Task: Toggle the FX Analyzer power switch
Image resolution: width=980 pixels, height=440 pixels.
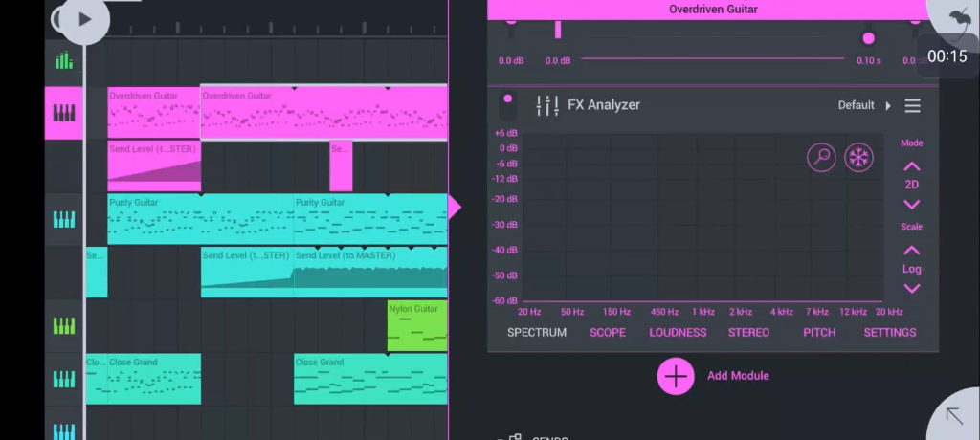Action: tap(507, 105)
